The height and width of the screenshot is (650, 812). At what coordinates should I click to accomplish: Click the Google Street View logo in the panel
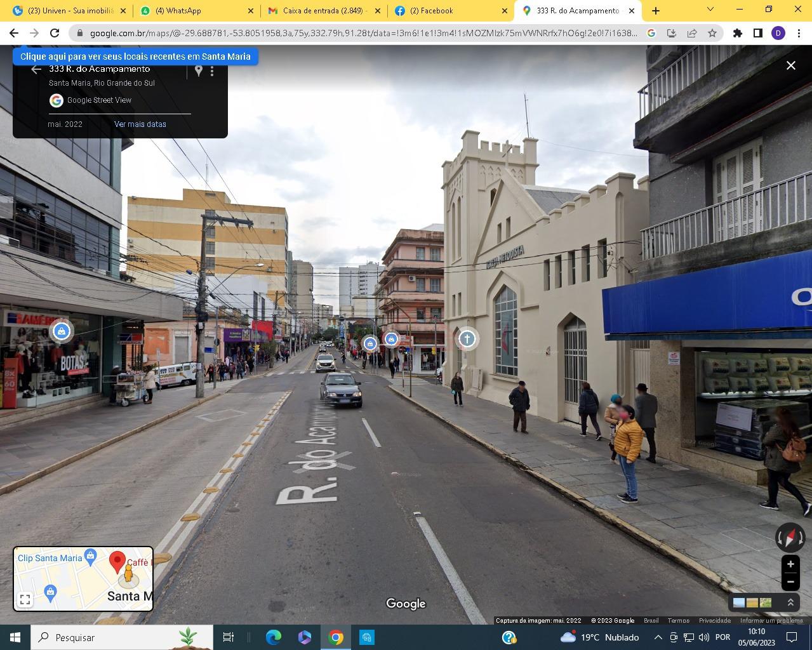pos(57,100)
